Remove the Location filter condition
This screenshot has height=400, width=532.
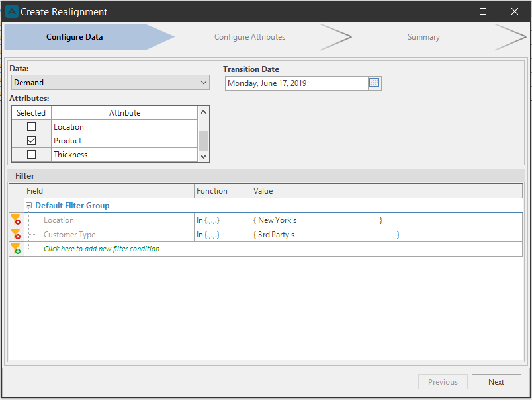[16, 220]
